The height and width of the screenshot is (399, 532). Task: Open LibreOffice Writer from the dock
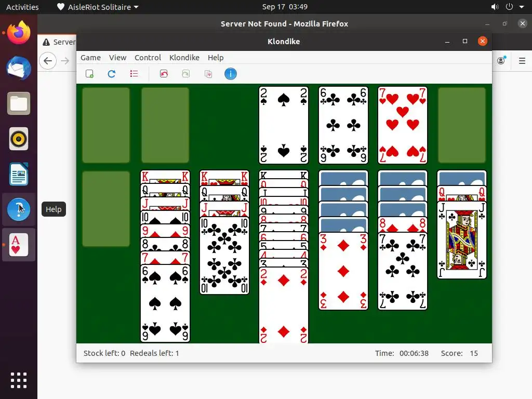coord(19,174)
